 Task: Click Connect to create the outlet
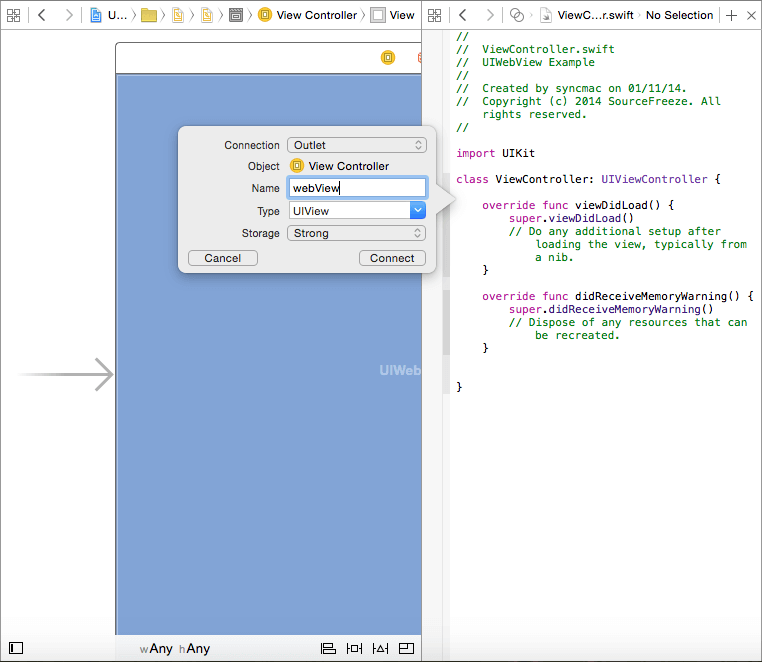pos(392,258)
